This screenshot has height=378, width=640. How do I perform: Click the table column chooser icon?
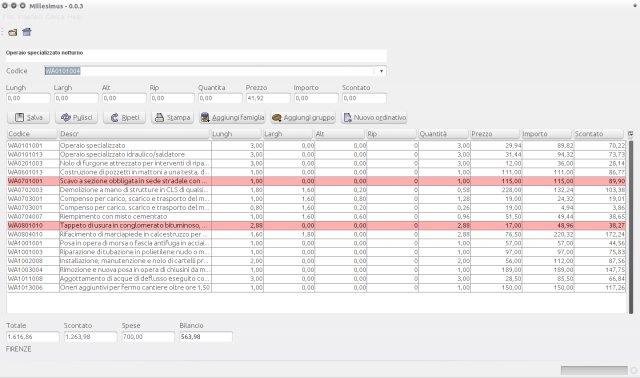(x=631, y=133)
